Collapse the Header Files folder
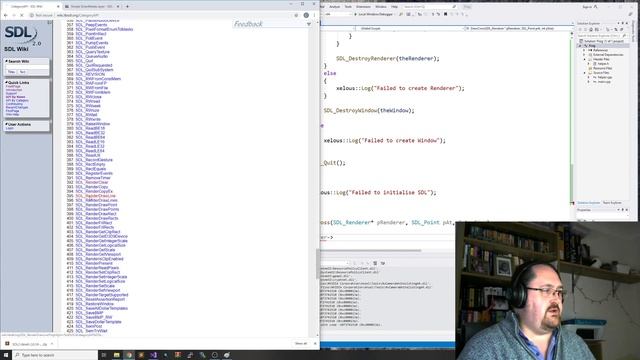This screenshot has width=640, height=360. 585,59
